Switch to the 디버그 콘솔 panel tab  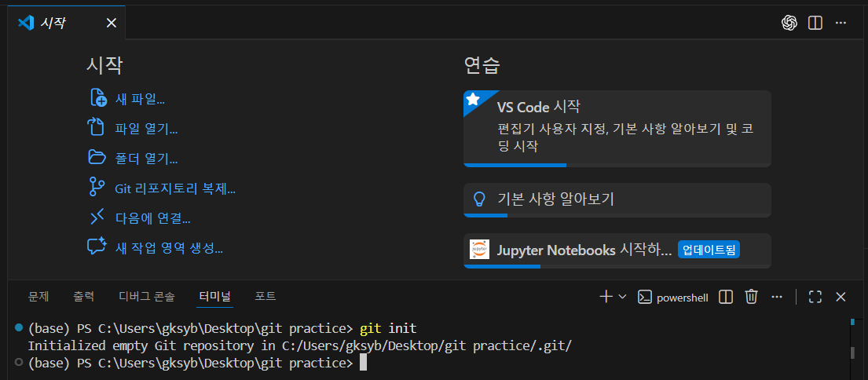click(x=147, y=297)
